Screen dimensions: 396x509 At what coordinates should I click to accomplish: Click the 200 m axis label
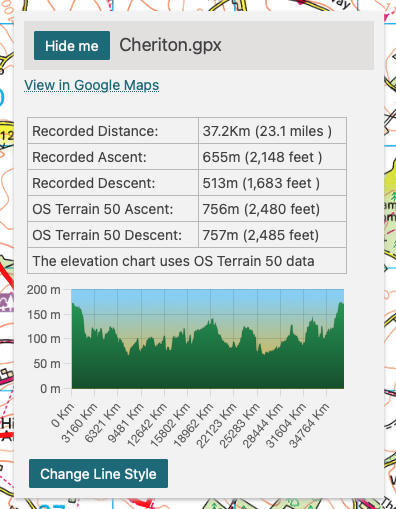44,290
